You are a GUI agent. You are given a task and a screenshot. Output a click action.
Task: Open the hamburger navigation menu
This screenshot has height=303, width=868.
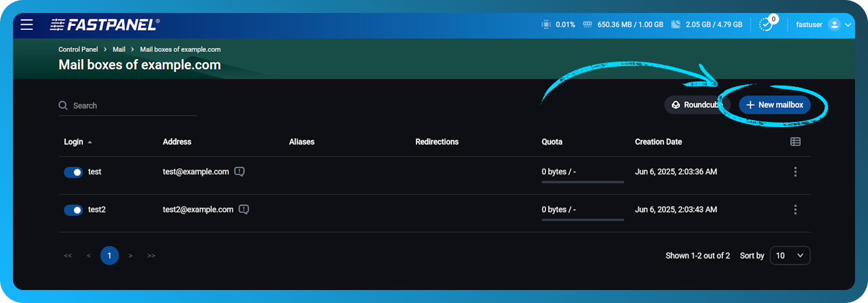tap(27, 25)
